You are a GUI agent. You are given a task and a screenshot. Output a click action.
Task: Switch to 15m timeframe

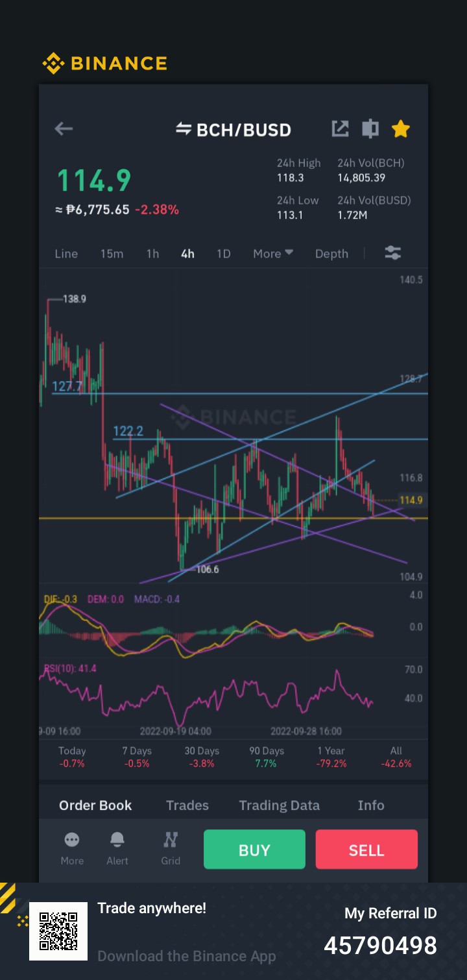click(x=112, y=254)
